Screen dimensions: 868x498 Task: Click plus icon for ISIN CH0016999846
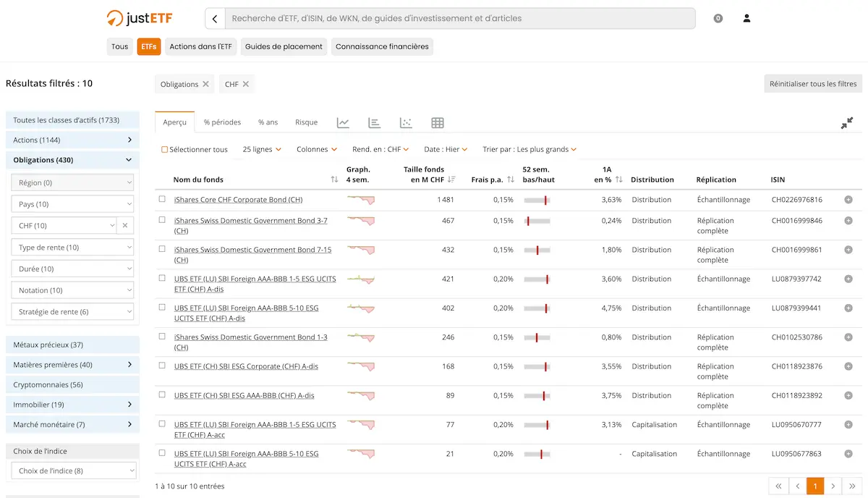pos(848,221)
